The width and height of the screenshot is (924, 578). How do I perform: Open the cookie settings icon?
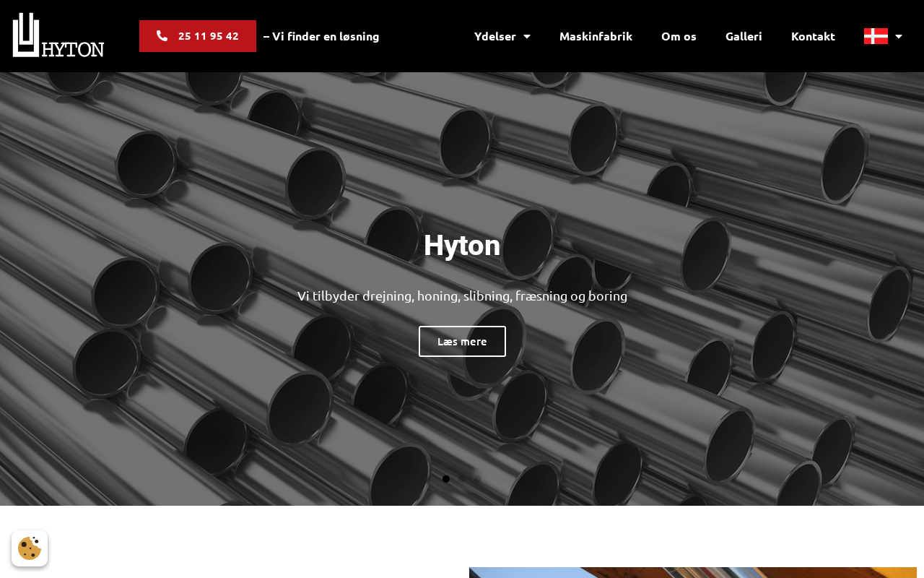30,548
